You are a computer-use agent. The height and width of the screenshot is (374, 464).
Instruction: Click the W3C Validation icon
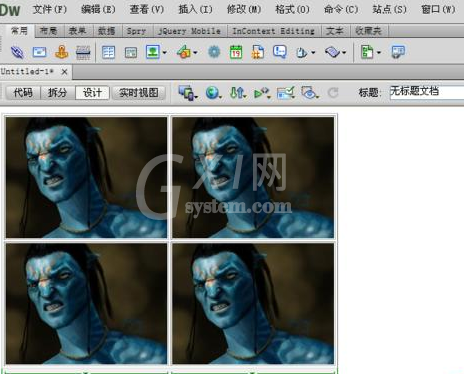point(261,93)
